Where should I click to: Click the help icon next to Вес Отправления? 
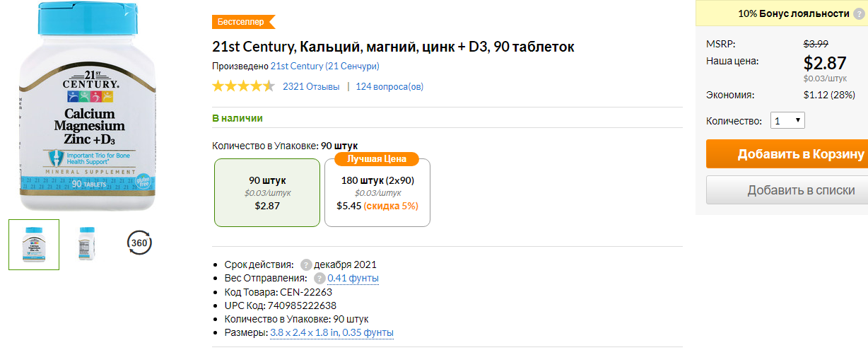pyautogui.click(x=319, y=278)
